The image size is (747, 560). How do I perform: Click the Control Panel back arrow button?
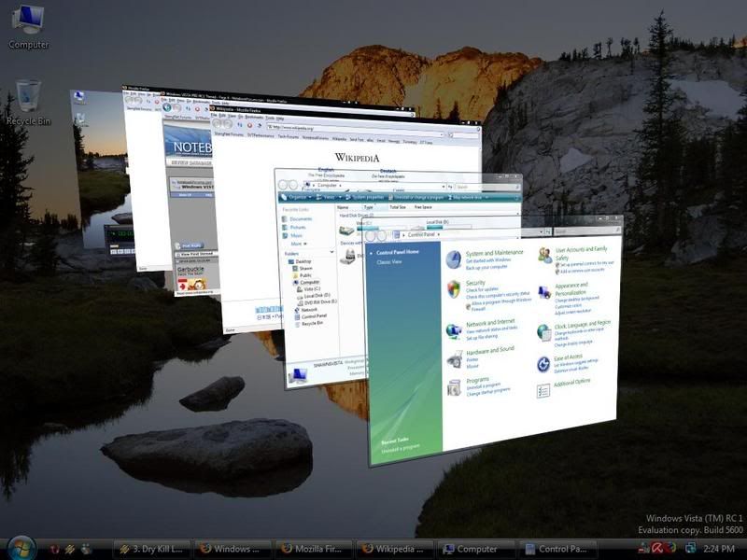[x=370, y=236]
